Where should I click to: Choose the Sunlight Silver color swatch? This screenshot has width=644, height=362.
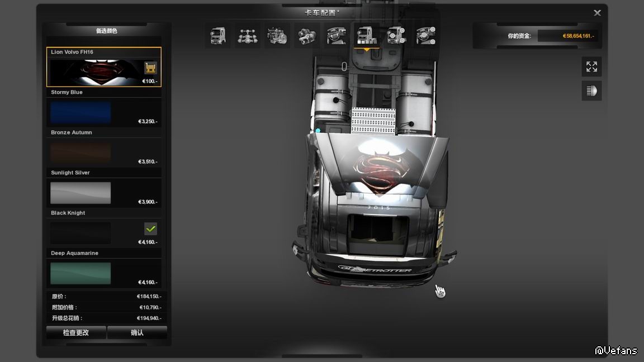(x=80, y=193)
